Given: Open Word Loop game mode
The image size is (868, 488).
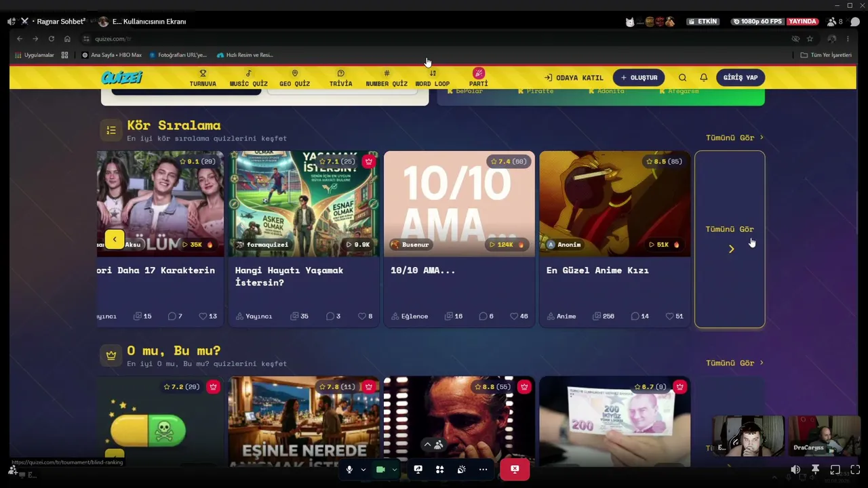Looking at the screenshot, I should tap(432, 78).
